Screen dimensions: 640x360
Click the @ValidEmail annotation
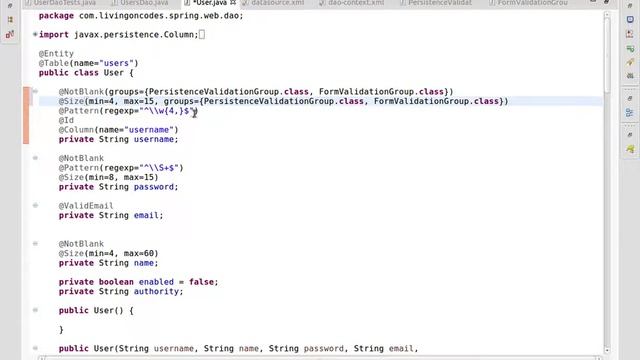tap(86, 206)
